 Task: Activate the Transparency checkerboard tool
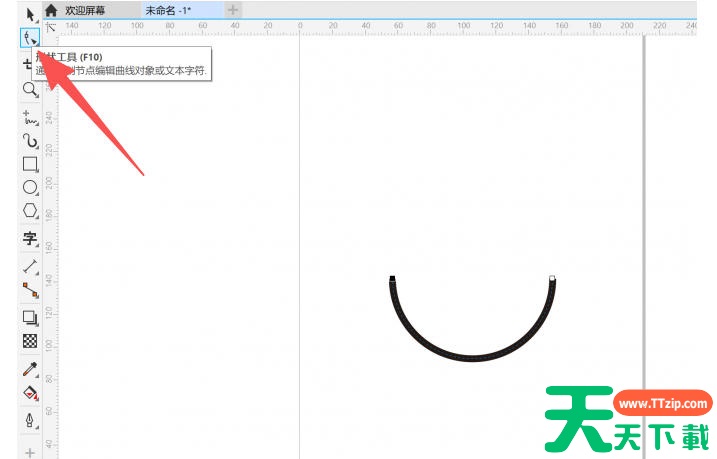(x=30, y=341)
